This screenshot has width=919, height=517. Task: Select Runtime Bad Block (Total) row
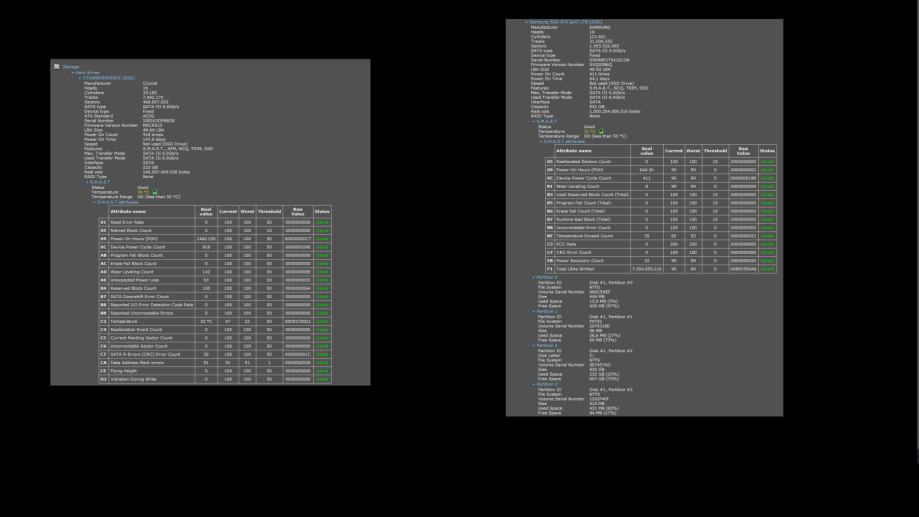click(661, 219)
